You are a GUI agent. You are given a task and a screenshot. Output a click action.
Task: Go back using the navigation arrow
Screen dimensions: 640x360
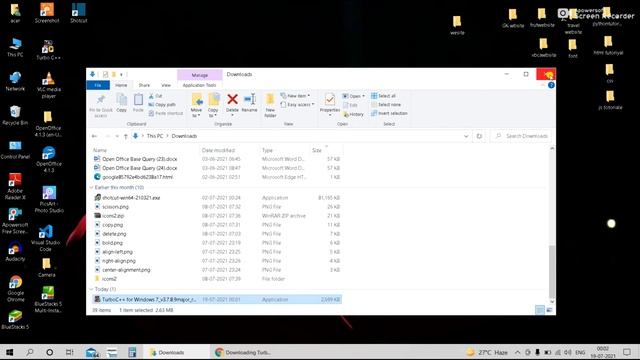(x=94, y=136)
